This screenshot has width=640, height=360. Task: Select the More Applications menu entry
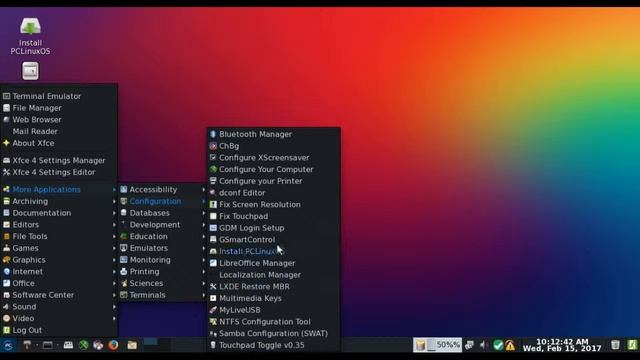pyautogui.click(x=59, y=189)
